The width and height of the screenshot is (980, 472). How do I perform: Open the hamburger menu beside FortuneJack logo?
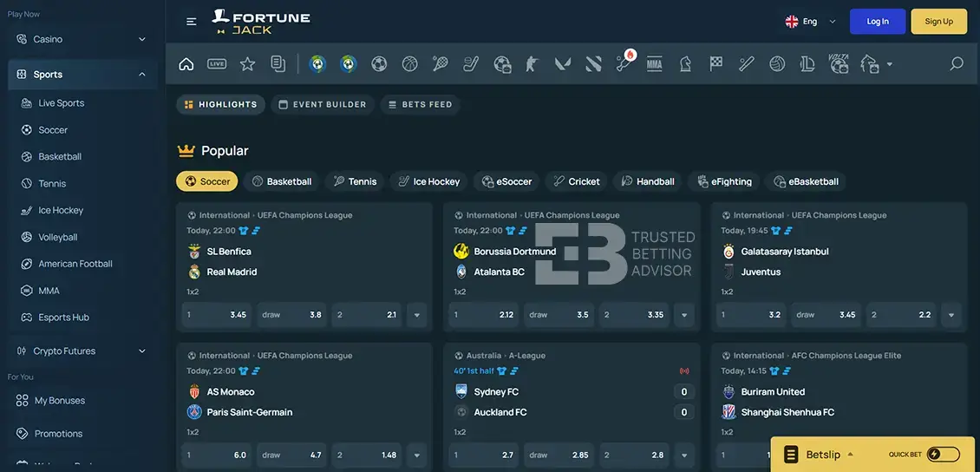(192, 21)
